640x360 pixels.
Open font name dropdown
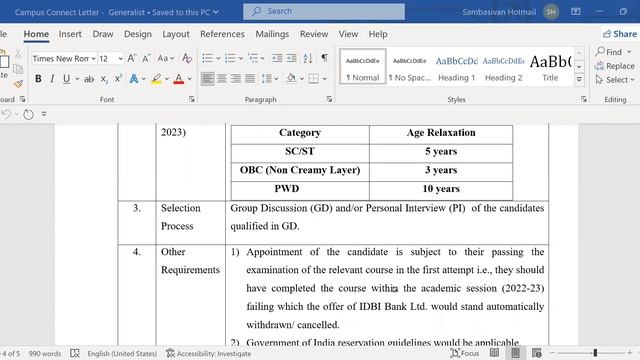tap(93, 59)
